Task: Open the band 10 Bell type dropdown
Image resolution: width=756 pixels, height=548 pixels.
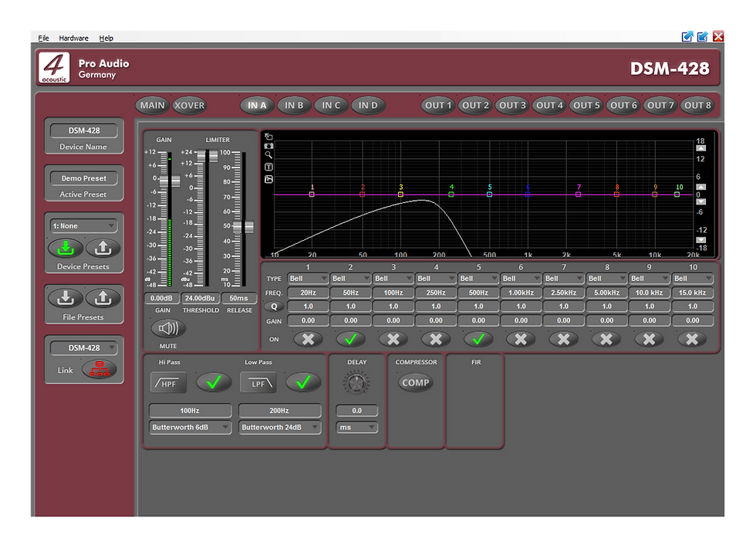Action: pos(693,279)
